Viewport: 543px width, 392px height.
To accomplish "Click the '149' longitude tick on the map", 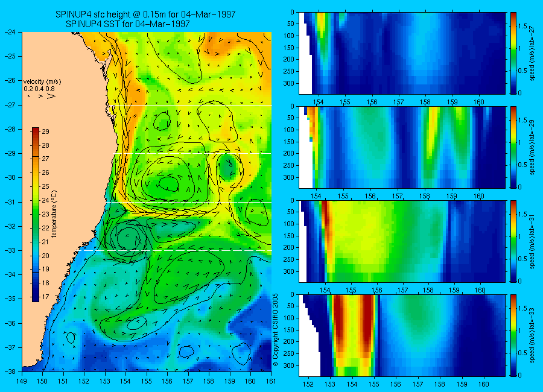I will pyautogui.click(x=22, y=381).
